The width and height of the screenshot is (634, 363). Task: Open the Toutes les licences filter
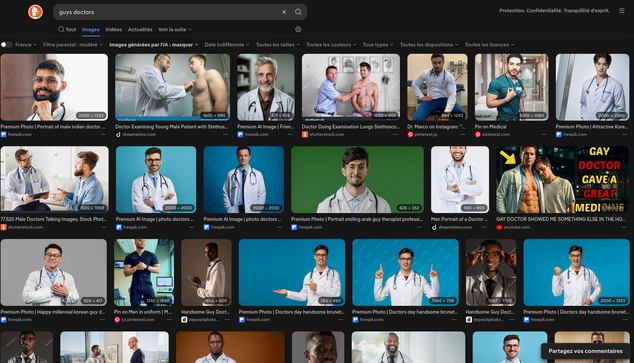489,44
